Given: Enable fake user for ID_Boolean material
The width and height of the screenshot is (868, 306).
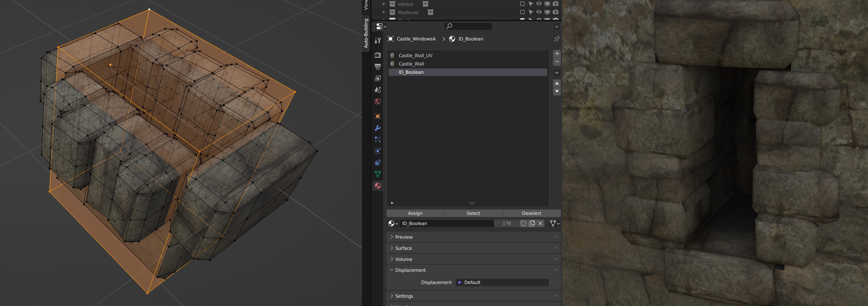Looking at the screenshot, I should pyautogui.click(x=523, y=223).
